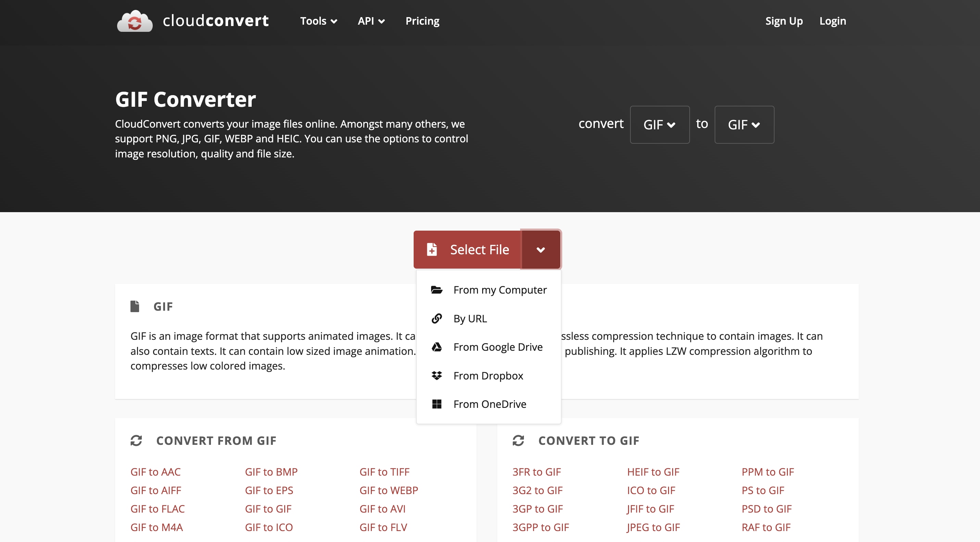The width and height of the screenshot is (980, 542).
Task: Click the file-plus icon on Select File
Action: [432, 250]
